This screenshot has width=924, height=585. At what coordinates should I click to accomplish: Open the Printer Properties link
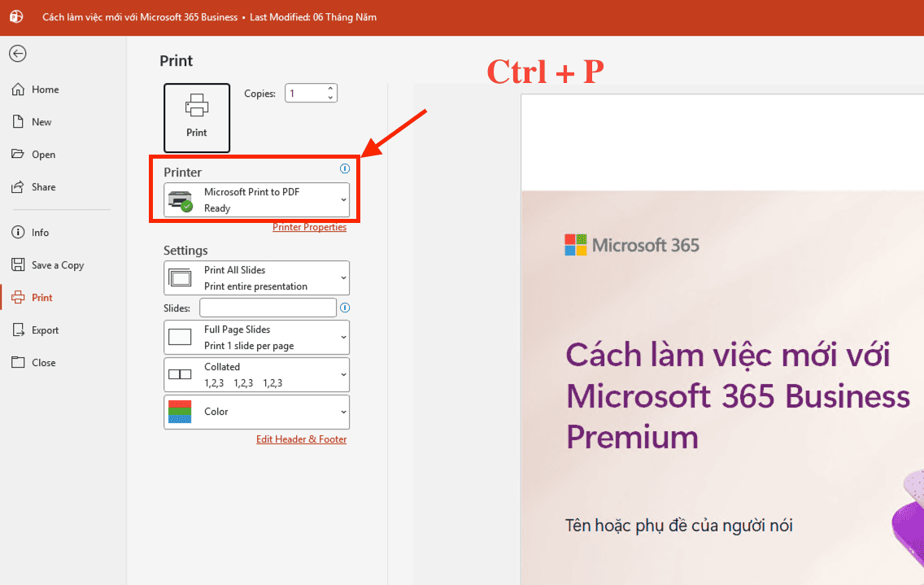tap(309, 227)
